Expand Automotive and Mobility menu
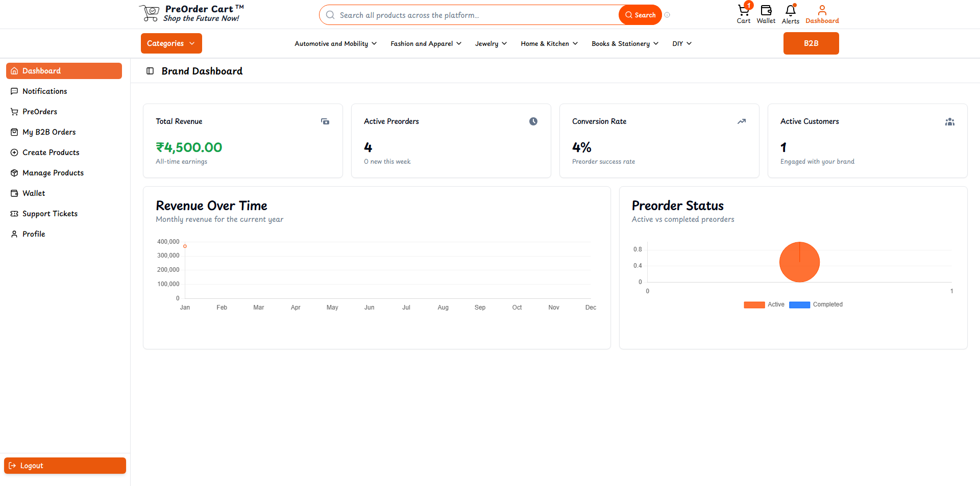The image size is (980, 486). pos(335,44)
